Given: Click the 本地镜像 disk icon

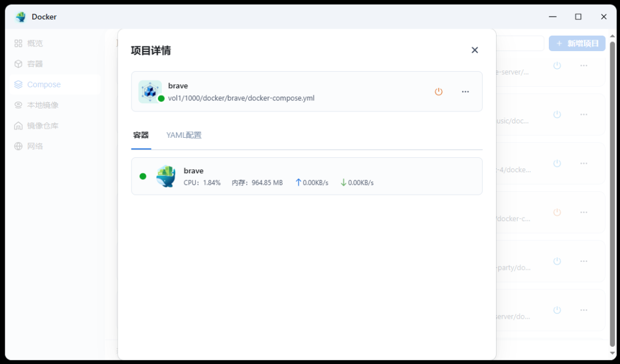Looking at the screenshot, I should pos(18,105).
